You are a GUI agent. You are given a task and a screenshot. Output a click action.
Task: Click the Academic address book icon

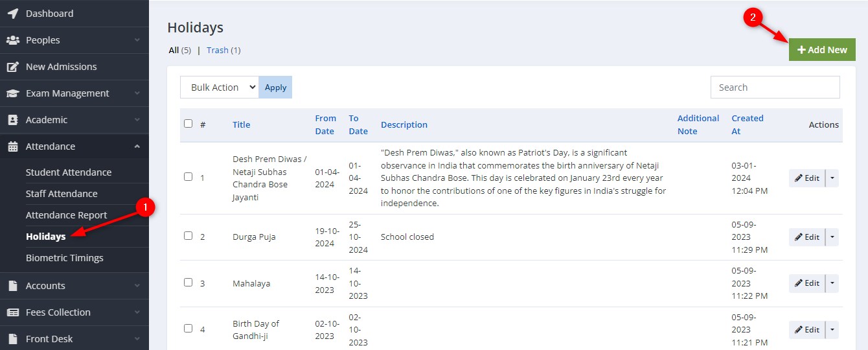click(x=12, y=120)
